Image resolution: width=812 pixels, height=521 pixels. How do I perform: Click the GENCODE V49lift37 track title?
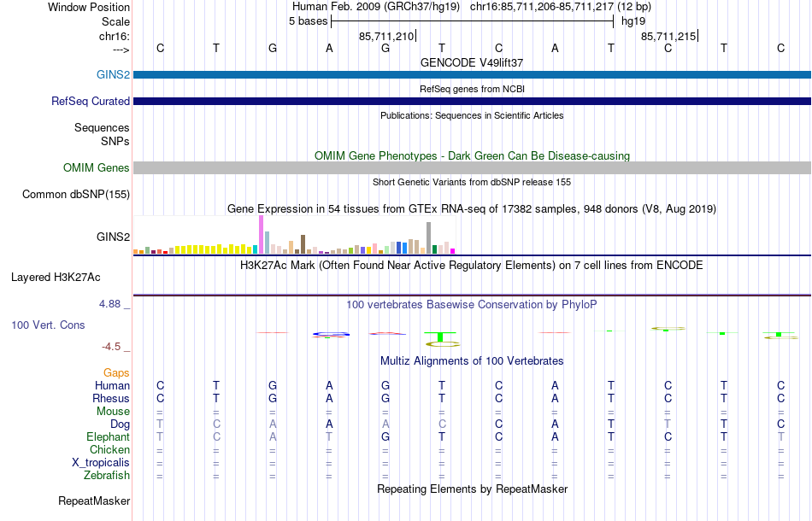472,62
